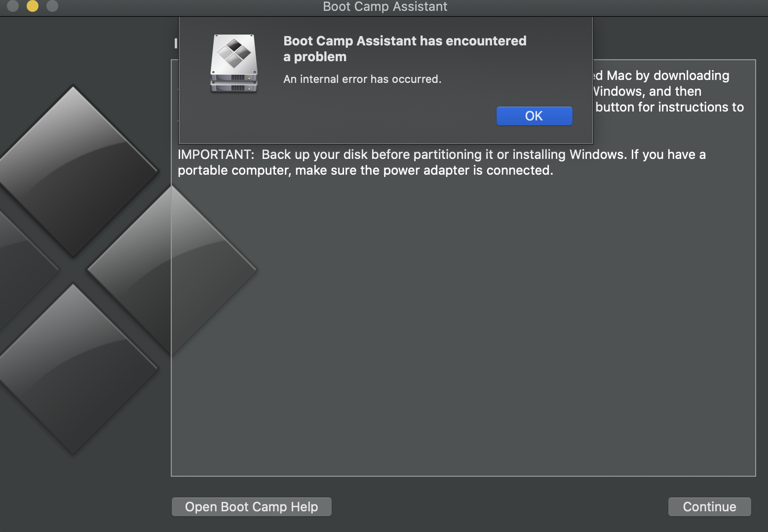Minimize window with the yellow button
Image resolution: width=768 pixels, height=532 pixels.
[x=33, y=6]
